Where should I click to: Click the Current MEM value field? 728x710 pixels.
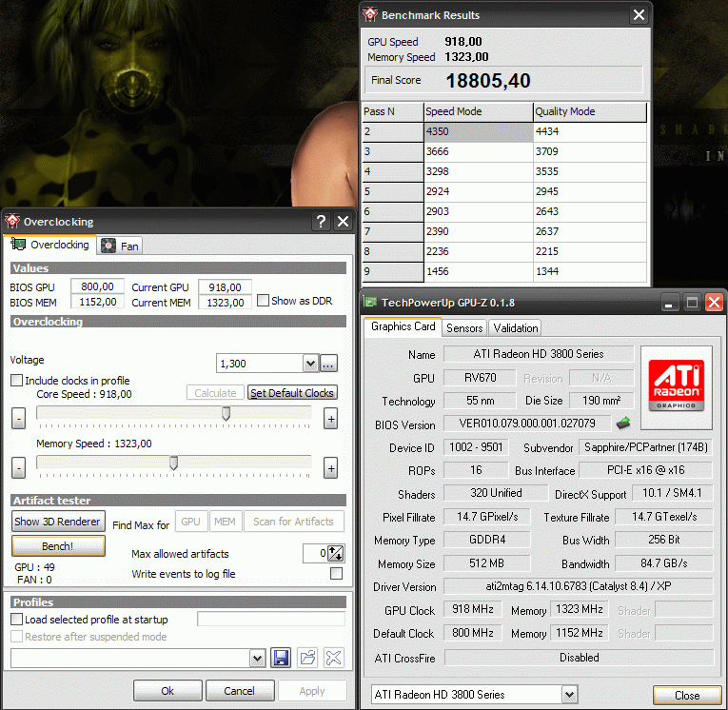click(225, 303)
